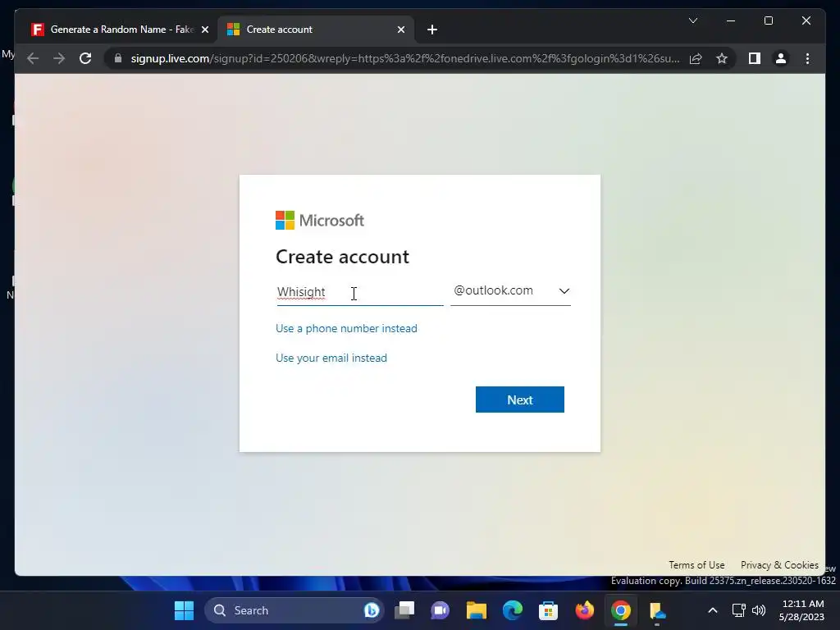Open the tab search chevron in title bar
Viewport: 840px width, 630px height.
[692, 21]
